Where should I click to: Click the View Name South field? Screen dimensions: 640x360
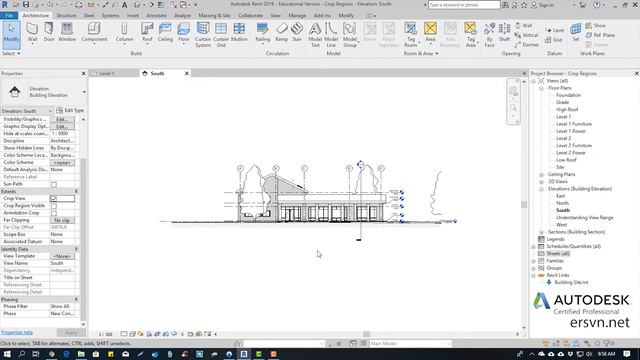click(x=62, y=263)
